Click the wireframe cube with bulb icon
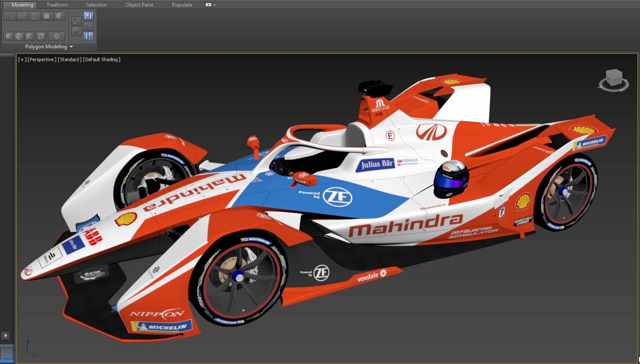 pyautogui.click(x=41, y=36)
